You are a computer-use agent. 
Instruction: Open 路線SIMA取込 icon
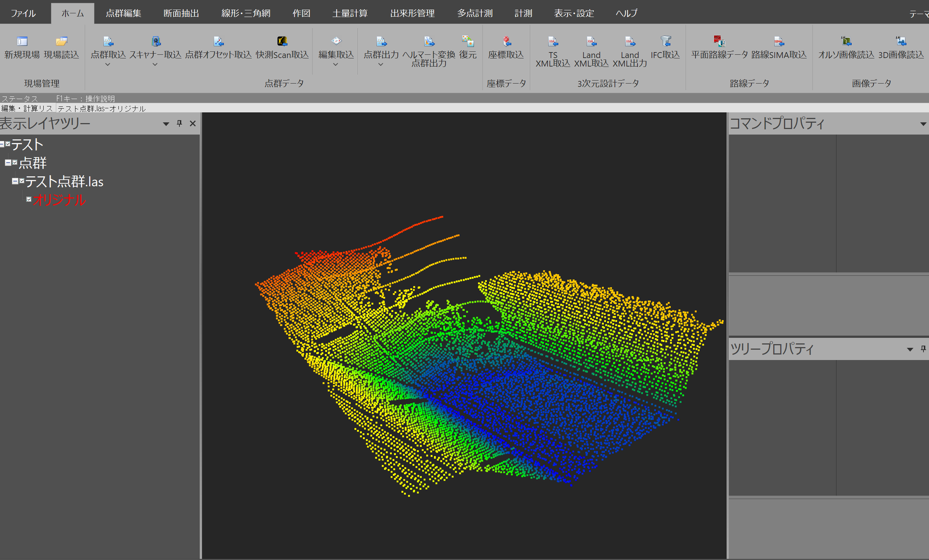tap(779, 42)
